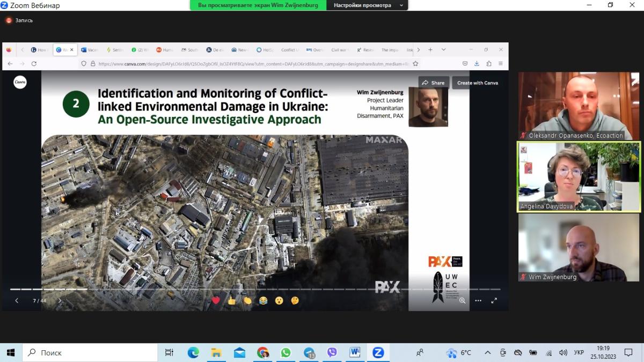The height and width of the screenshot is (362, 644).
Task: Click the Canva logo icon
Action: click(20, 82)
